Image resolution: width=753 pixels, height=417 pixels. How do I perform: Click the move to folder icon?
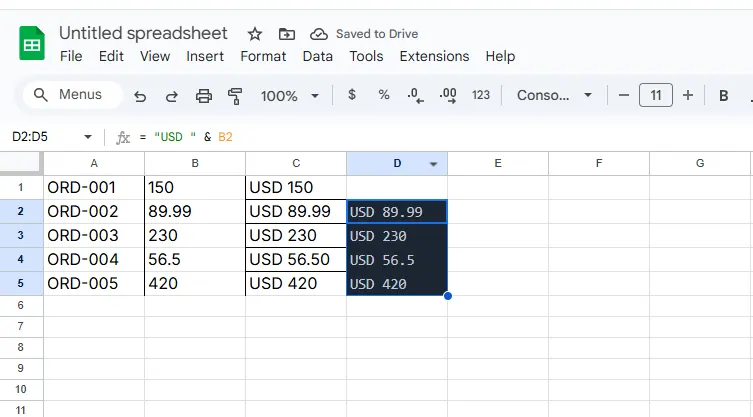click(287, 34)
